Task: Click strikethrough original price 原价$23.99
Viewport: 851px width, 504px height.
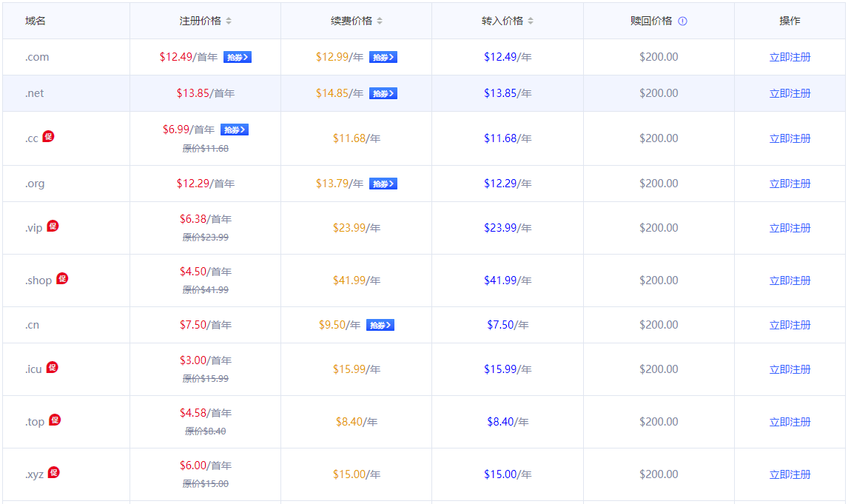Action: [206, 238]
